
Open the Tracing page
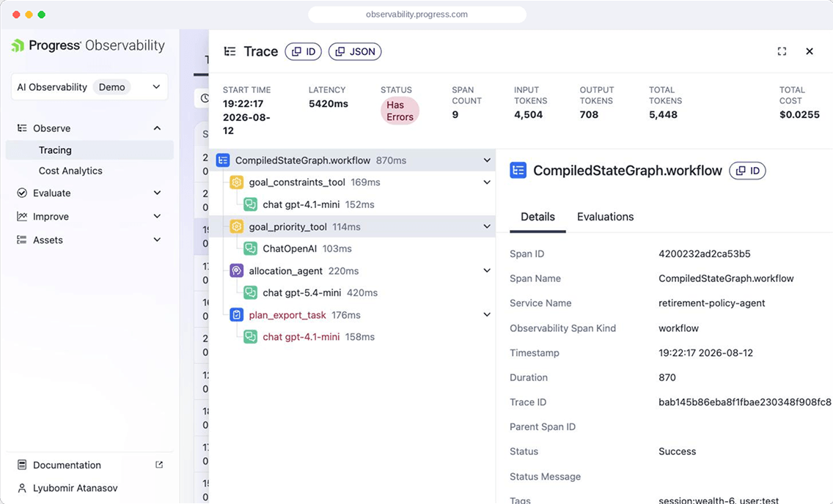pos(89,150)
